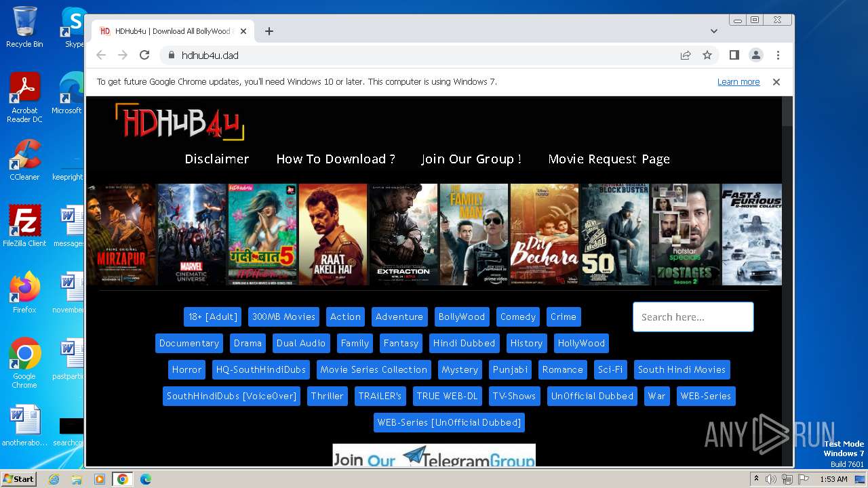Open the Extraction poster
The image size is (868, 488).
(403, 235)
